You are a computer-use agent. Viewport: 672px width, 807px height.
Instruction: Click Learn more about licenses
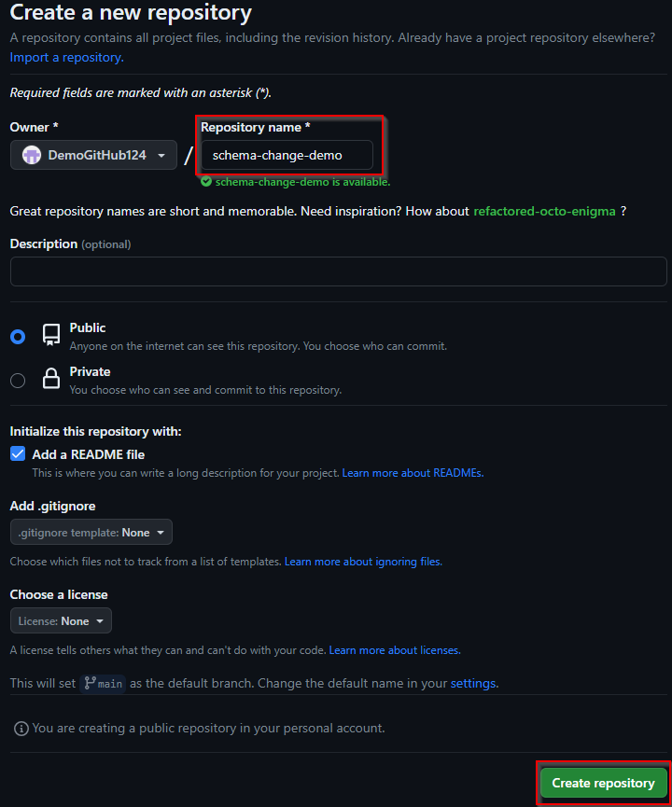point(393,649)
